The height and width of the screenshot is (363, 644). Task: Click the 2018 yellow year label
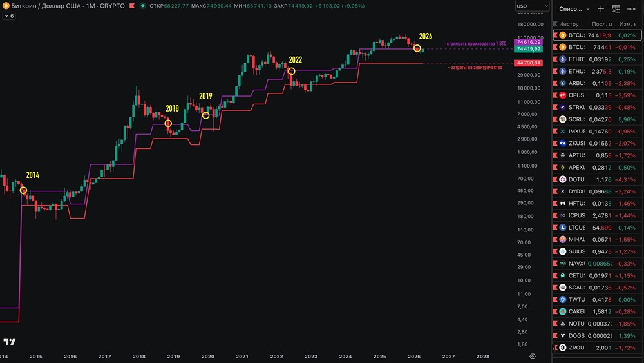click(172, 108)
